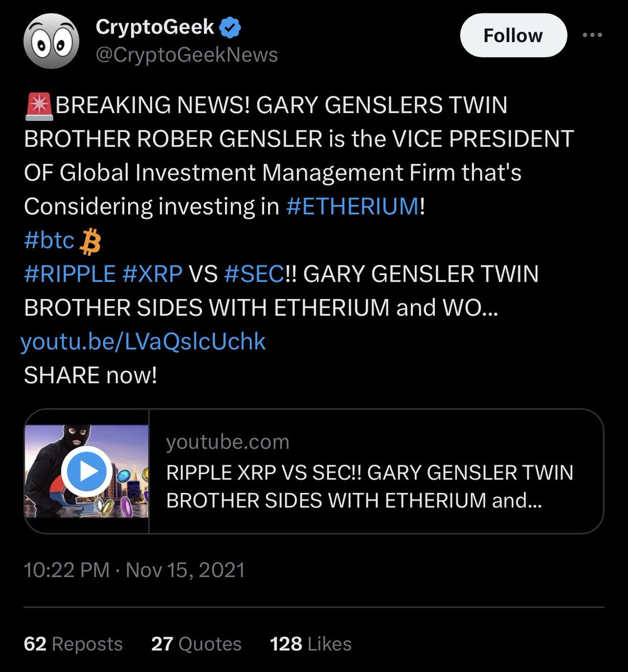
Task: Open the #XRP hashtag link
Action: 152,274
